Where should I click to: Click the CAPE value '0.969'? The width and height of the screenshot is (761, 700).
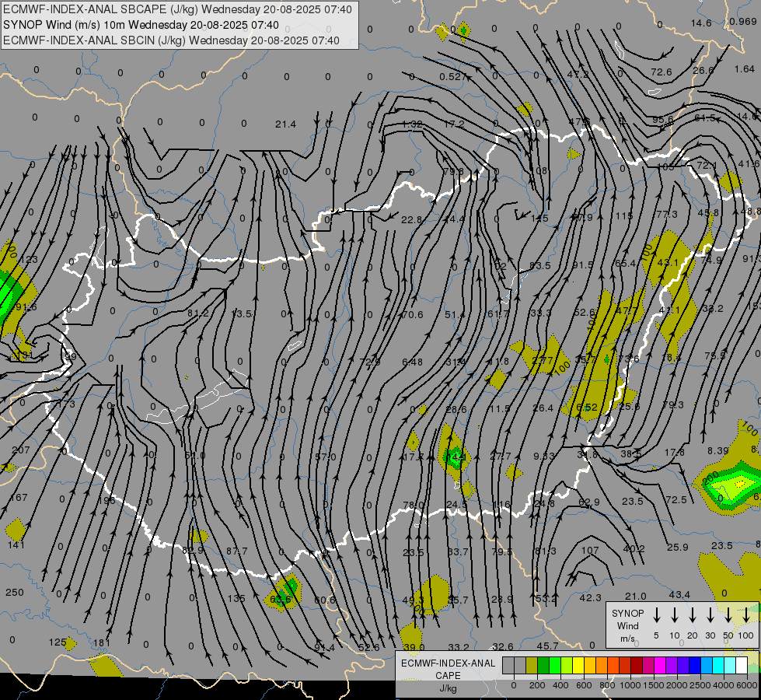(742, 21)
